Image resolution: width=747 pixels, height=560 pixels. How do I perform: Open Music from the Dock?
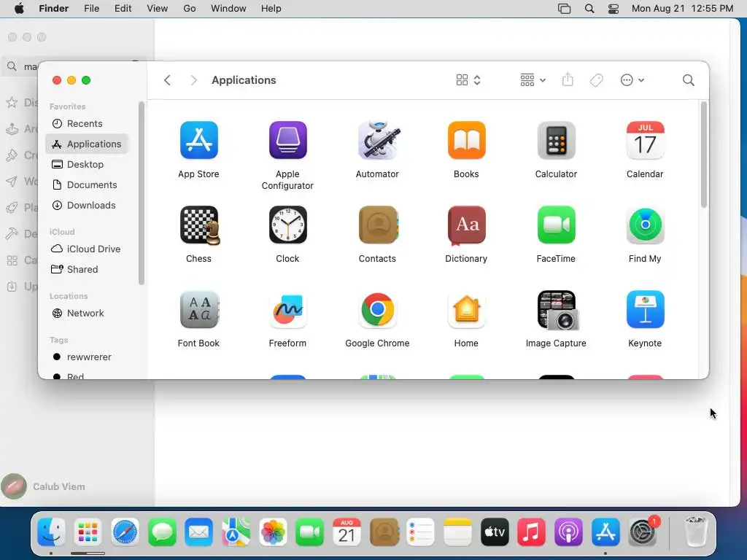531,532
